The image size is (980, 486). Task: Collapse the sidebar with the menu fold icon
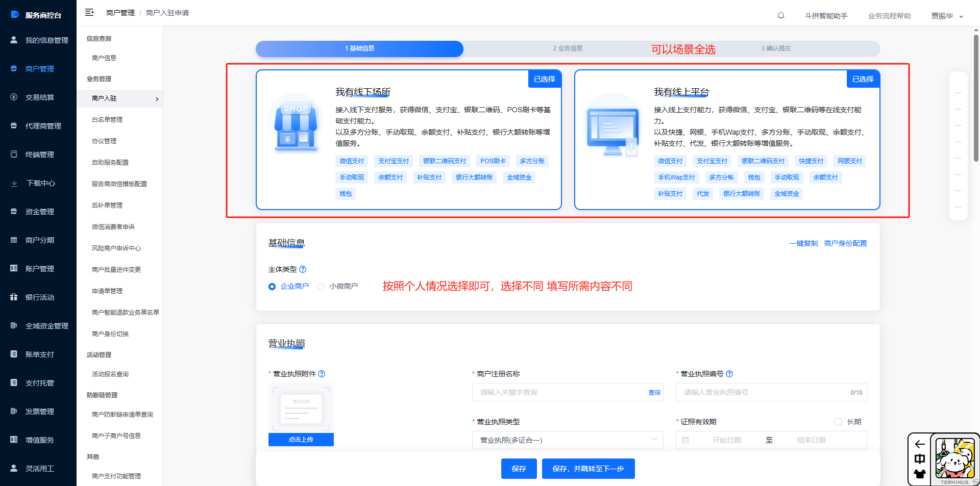[x=89, y=12]
